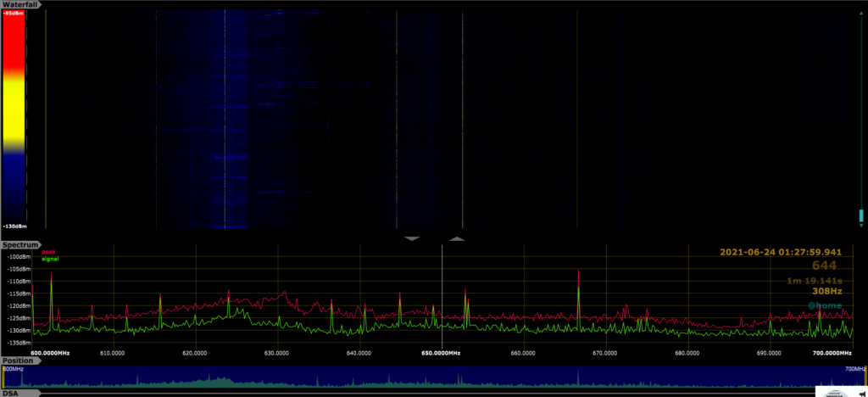Click the up arrow above waterfall scrollbar
Image resolution: width=868 pixels, height=397 pixels.
[861, 14]
